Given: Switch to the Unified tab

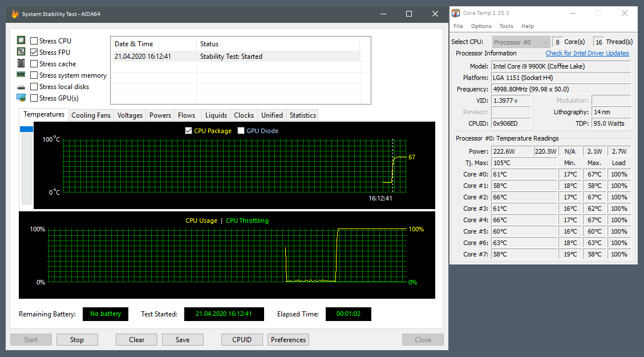Looking at the screenshot, I should tap(272, 115).
